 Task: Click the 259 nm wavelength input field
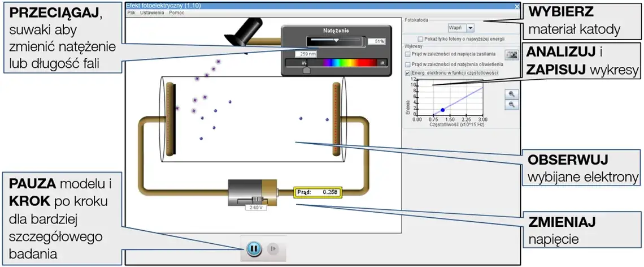point(306,54)
